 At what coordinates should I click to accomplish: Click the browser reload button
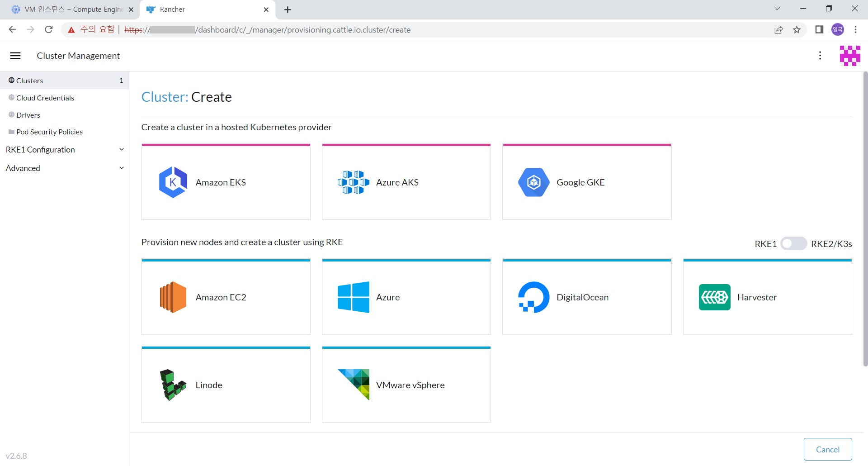coord(49,30)
